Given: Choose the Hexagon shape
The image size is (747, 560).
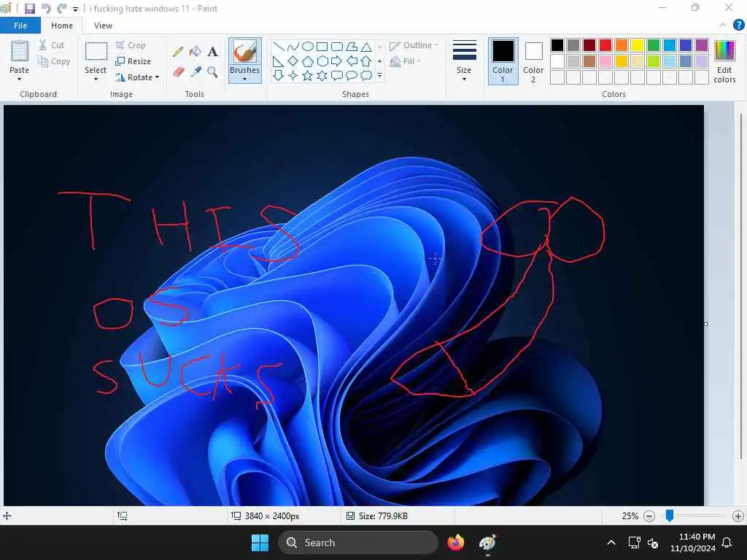Looking at the screenshot, I should [322, 61].
